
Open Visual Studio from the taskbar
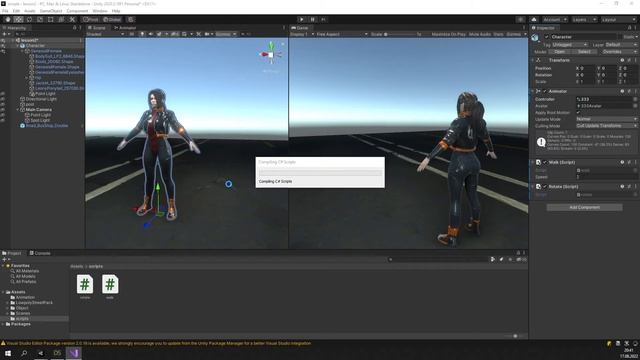point(73,353)
